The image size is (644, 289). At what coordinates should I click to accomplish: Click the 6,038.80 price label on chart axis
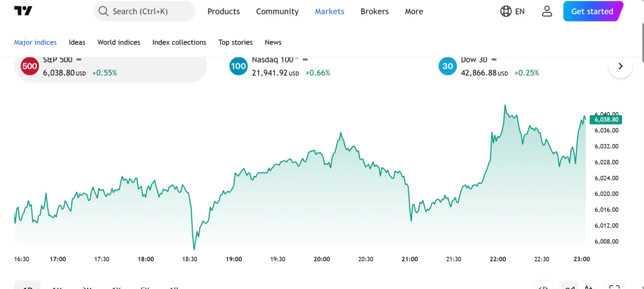click(x=605, y=120)
